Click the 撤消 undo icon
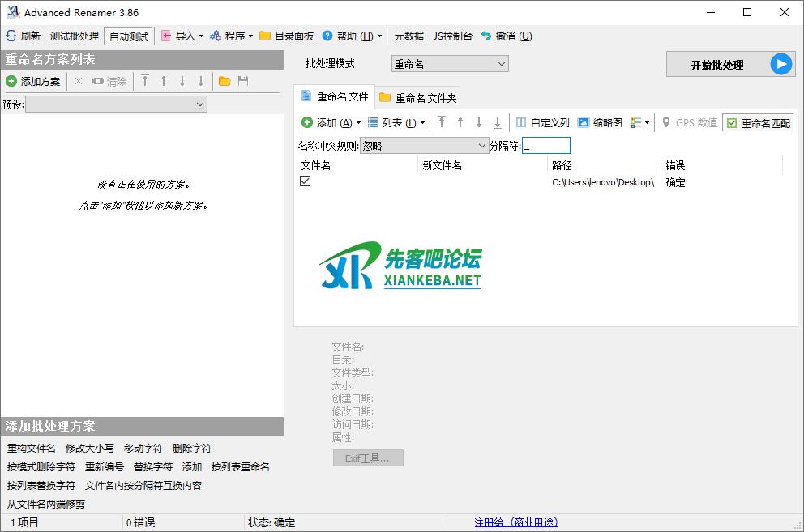 tap(486, 36)
